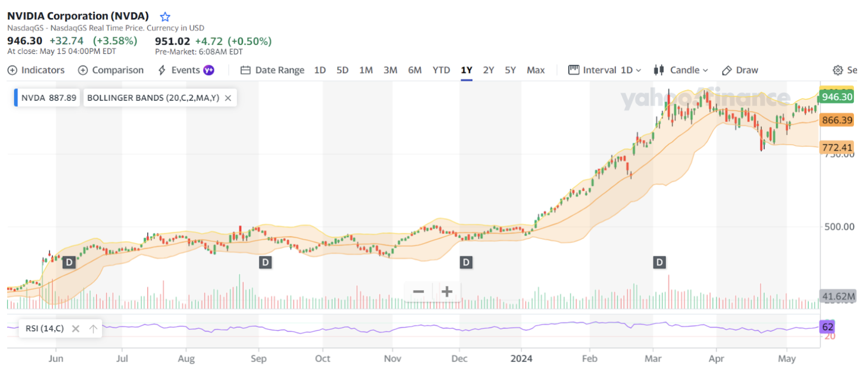Show the Max time range
868x370 pixels.
click(x=536, y=70)
